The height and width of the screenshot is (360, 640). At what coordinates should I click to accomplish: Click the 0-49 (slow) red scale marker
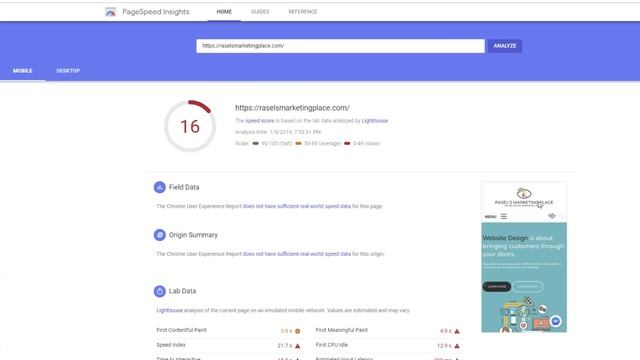[347, 143]
